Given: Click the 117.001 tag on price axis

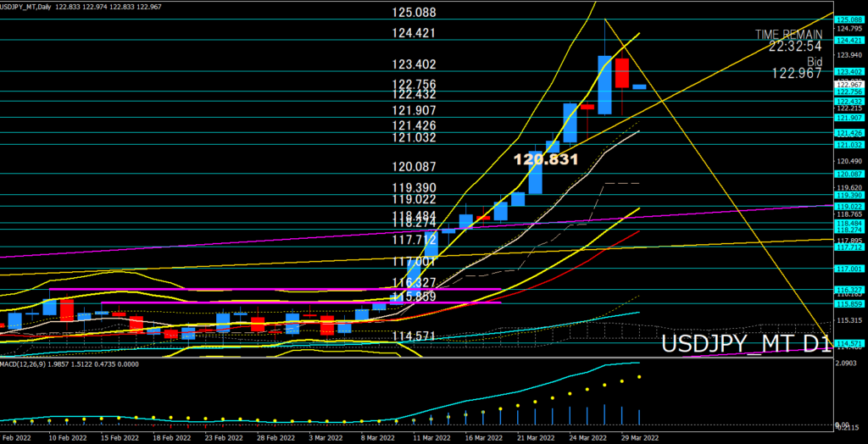Looking at the screenshot, I should pyautogui.click(x=849, y=269).
